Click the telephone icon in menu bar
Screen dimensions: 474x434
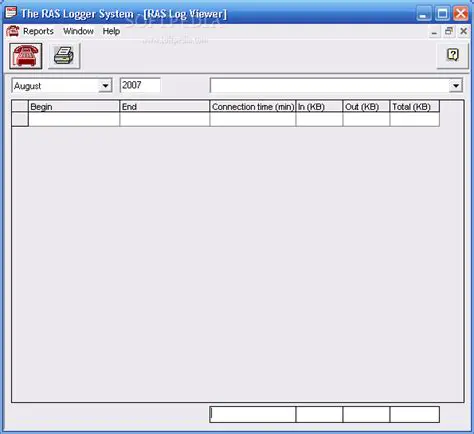pyautogui.click(x=13, y=31)
